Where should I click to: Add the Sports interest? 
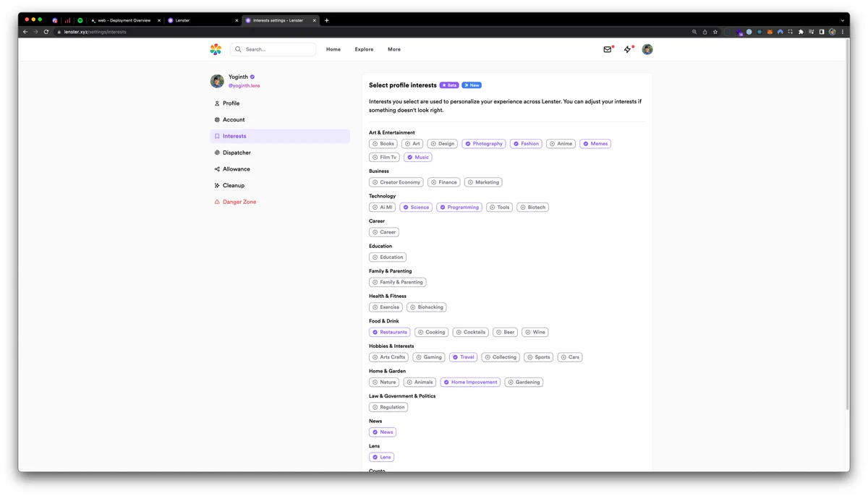click(x=539, y=357)
